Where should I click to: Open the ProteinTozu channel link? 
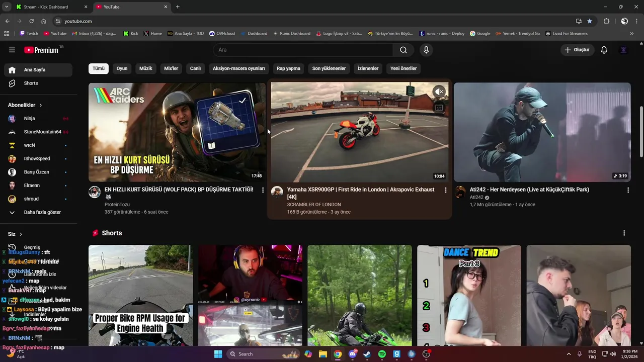click(x=117, y=205)
